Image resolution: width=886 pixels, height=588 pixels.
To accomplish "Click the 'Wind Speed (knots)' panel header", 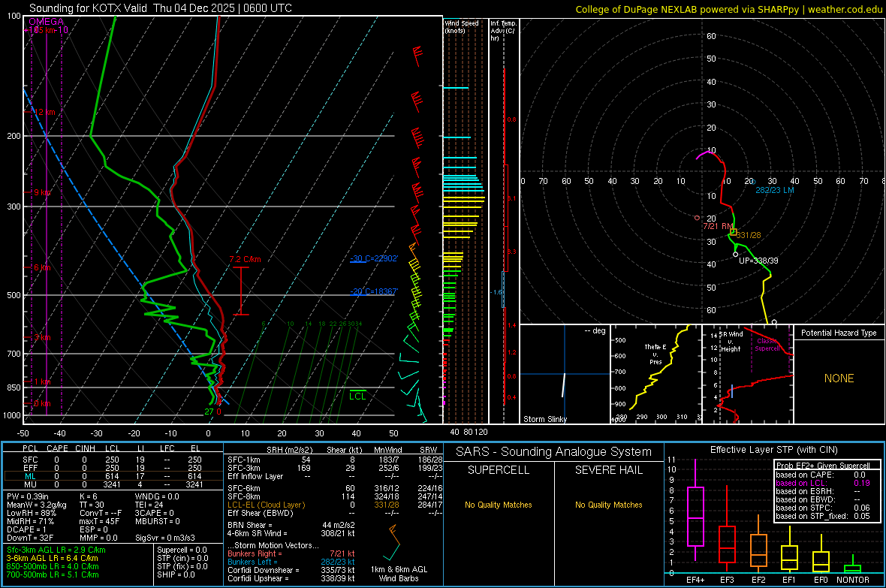I will click(462, 26).
